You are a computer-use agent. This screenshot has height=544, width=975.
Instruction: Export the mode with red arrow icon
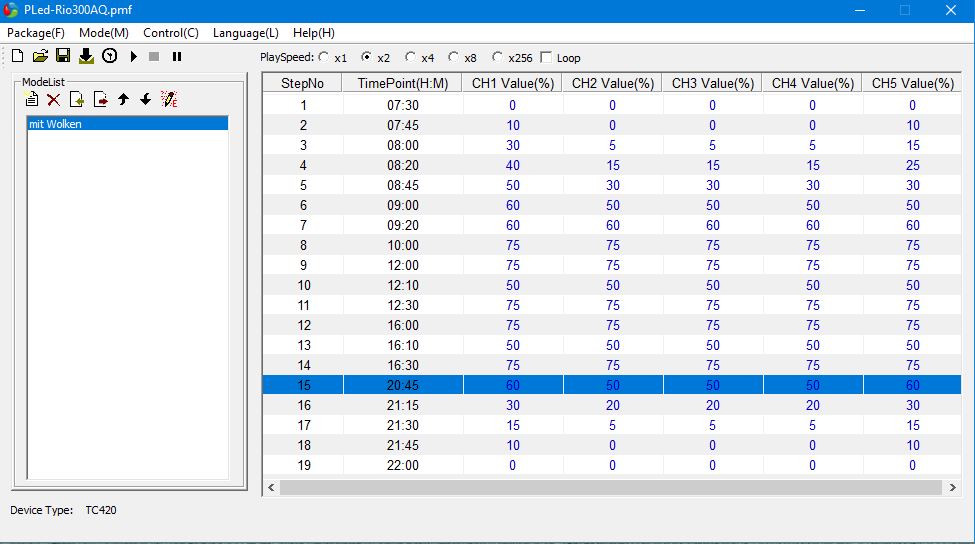point(100,99)
